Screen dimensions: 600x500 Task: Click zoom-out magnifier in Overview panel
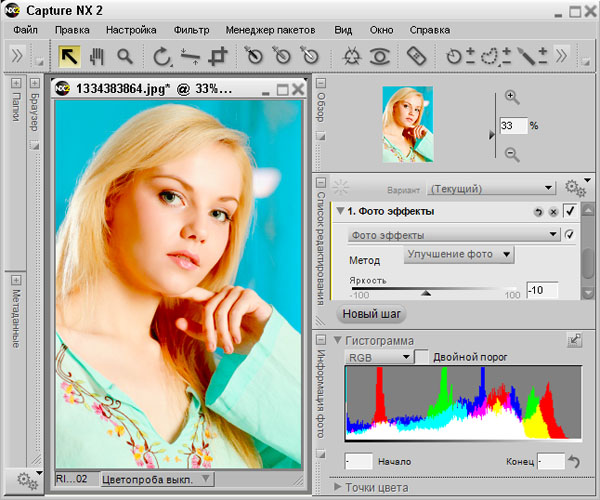[512, 154]
